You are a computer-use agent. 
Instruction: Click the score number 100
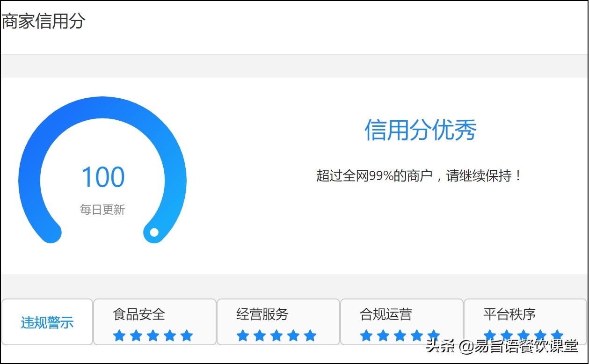[x=102, y=176]
